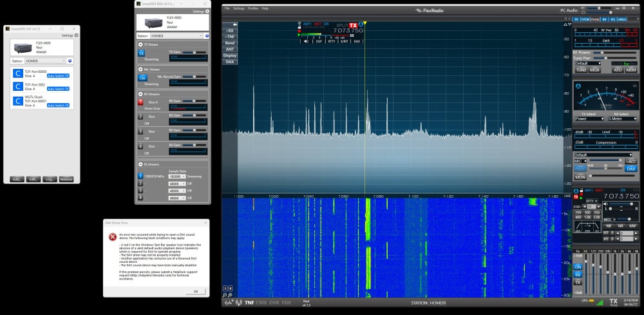Open the ANT panadapter menu

point(230,50)
